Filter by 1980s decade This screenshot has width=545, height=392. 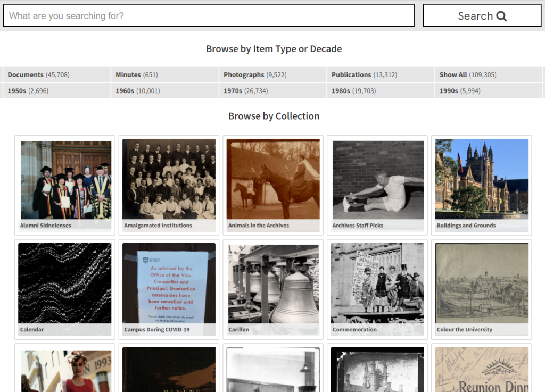click(x=381, y=90)
